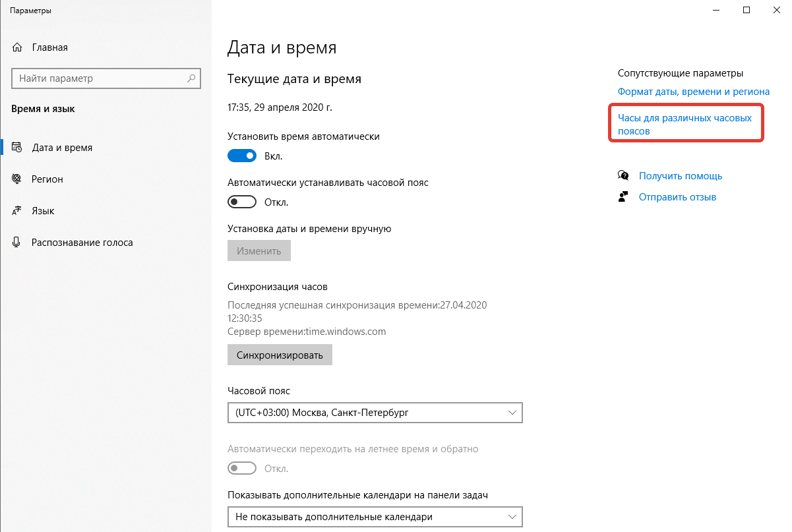Select Регион in sidebar
The height and width of the screenshot is (532, 792).
point(106,179)
